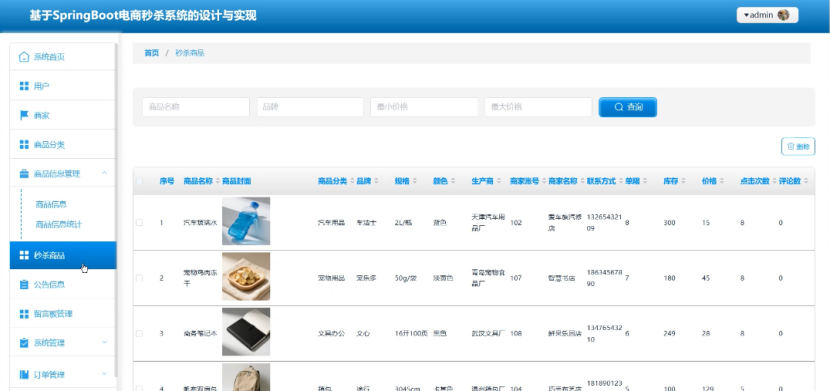Click manufacturer cell 天津汽车用品厂

click(x=488, y=223)
